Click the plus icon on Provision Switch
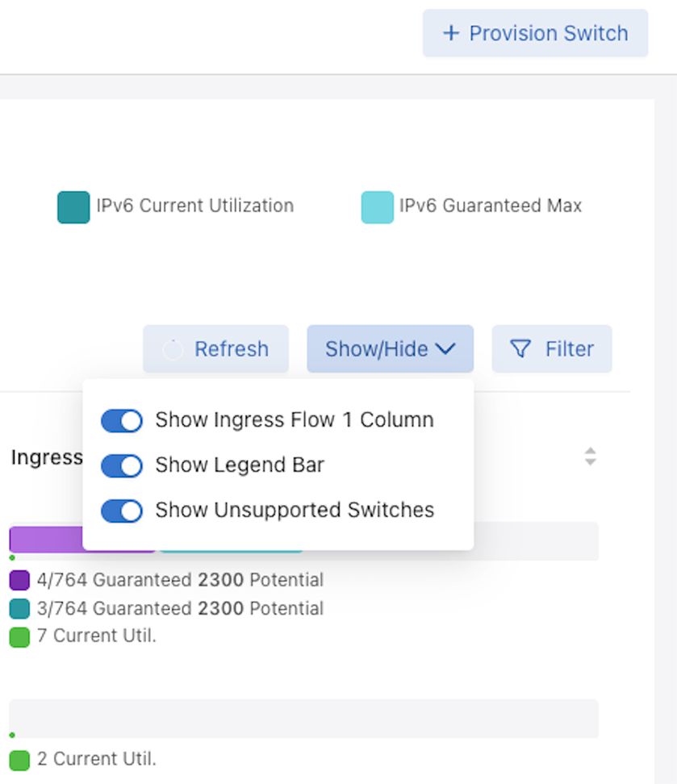677x784 pixels. (451, 33)
